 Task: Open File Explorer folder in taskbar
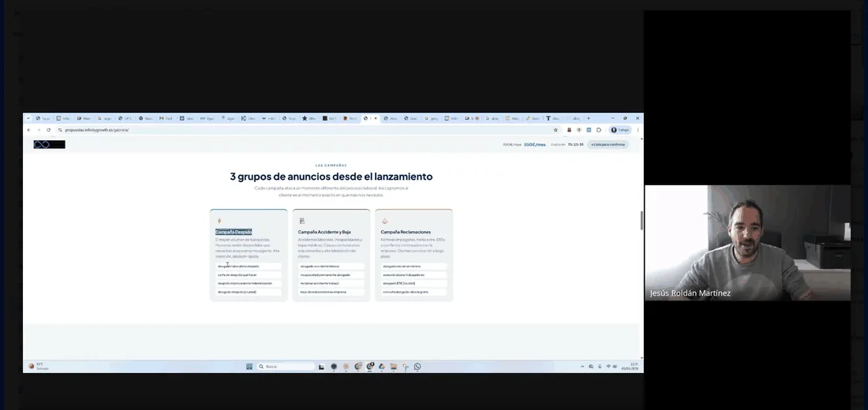tap(394, 367)
